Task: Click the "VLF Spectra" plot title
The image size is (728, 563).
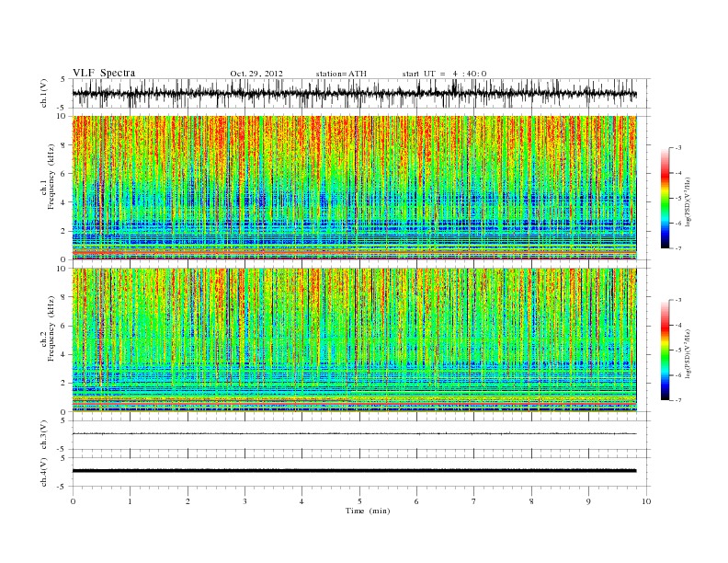Action: 104,73
